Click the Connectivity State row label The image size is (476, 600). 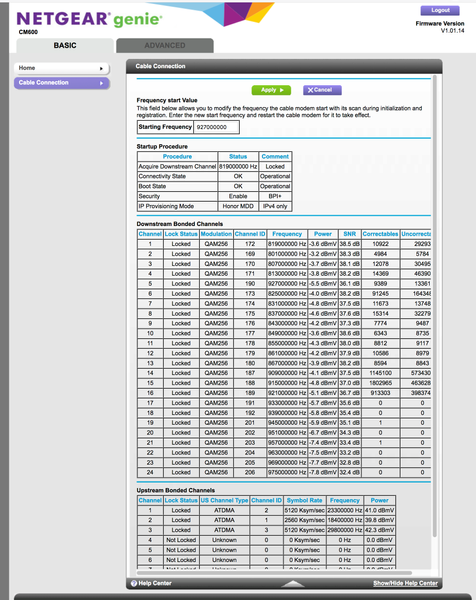coord(162,176)
